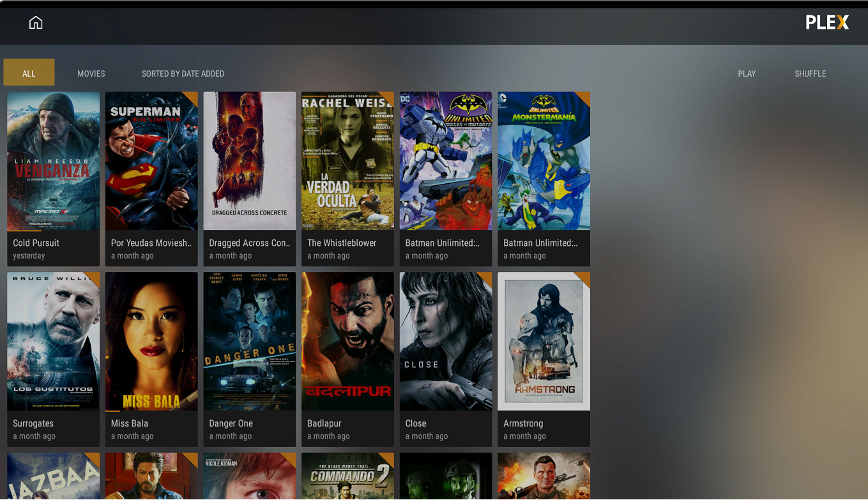Open the SORTED BY DATE ADDED menu
Image resolution: width=868 pixels, height=500 pixels.
(x=183, y=73)
